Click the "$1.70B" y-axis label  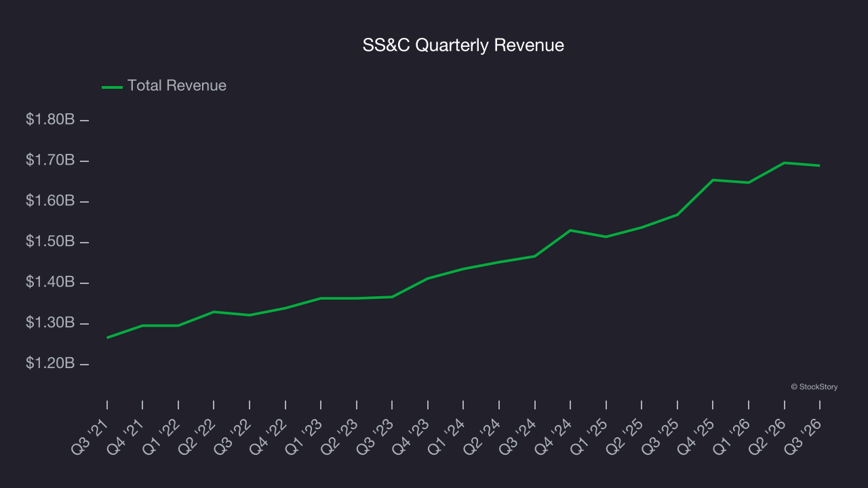point(50,161)
